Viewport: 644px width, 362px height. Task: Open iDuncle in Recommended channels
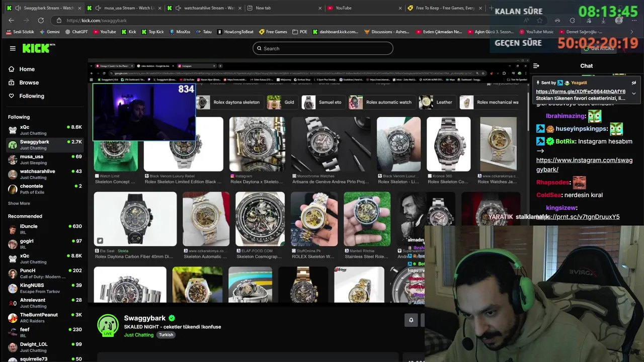coord(44,229)
